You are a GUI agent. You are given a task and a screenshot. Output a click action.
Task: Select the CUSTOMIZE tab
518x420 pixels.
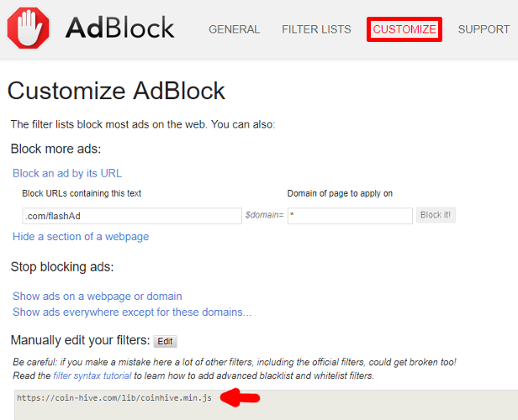[404, 29]
